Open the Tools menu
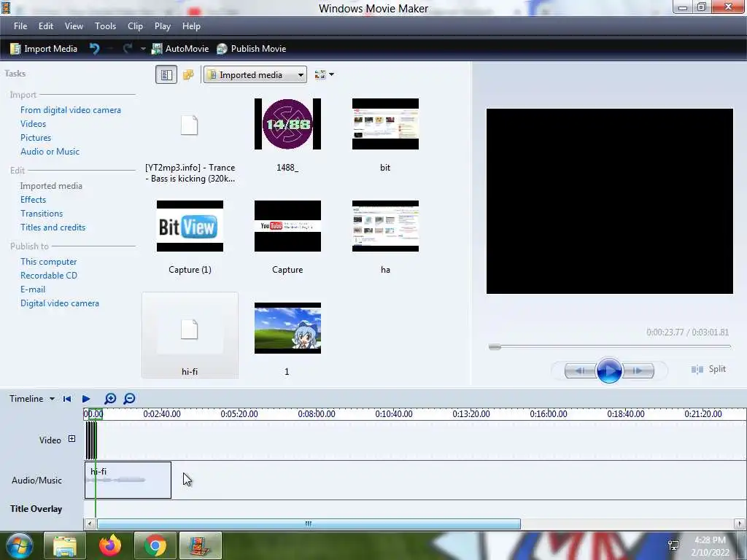The width and height of the screenshot is (747, 560). pos(105,26)
